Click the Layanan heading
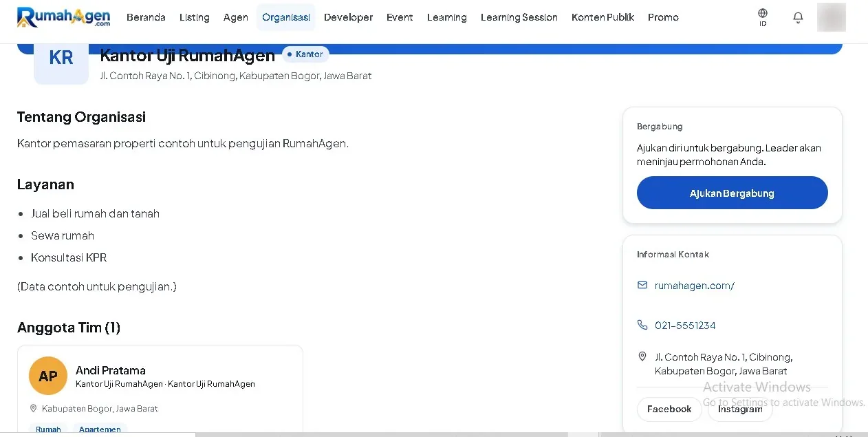This screenshot has width=868, height=437. coord(45,184)
